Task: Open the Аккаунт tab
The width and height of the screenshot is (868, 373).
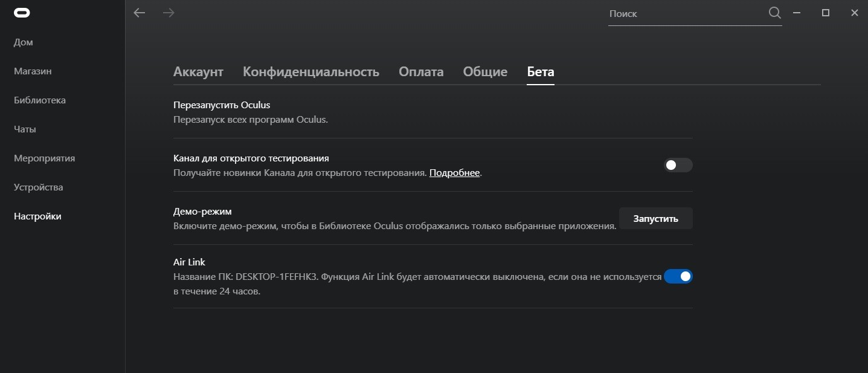Action: coord(198,72)
